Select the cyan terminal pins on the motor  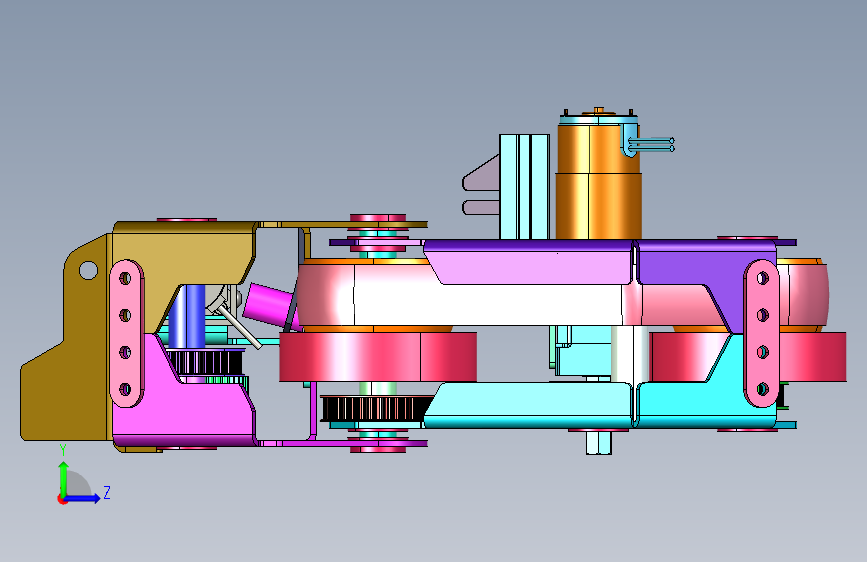[651, 144]
